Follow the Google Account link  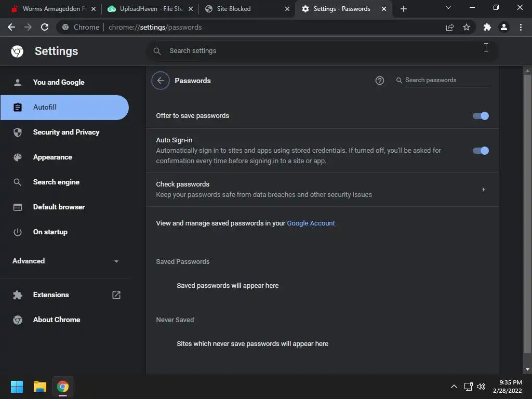click(311, 223)
